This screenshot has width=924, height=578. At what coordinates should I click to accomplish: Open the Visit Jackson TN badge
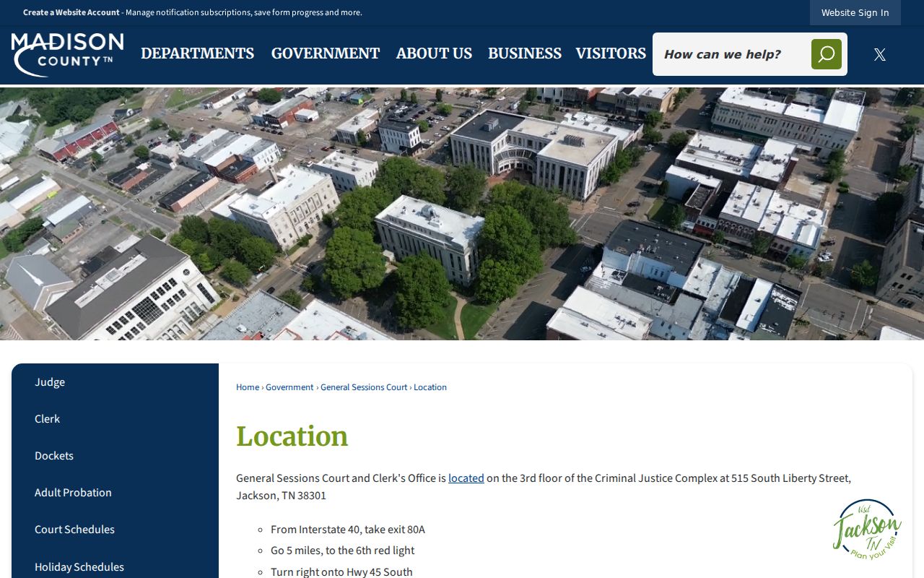coord(867,529)
